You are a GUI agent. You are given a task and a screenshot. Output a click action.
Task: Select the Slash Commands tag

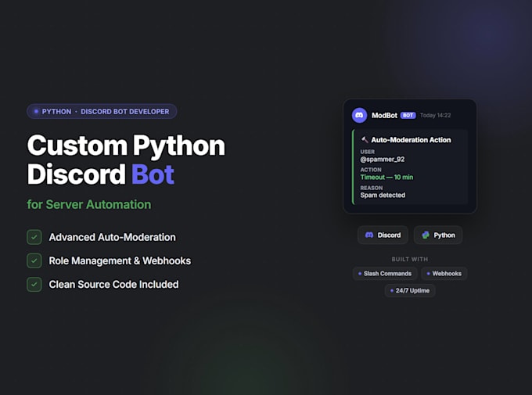tap(385, 274)
